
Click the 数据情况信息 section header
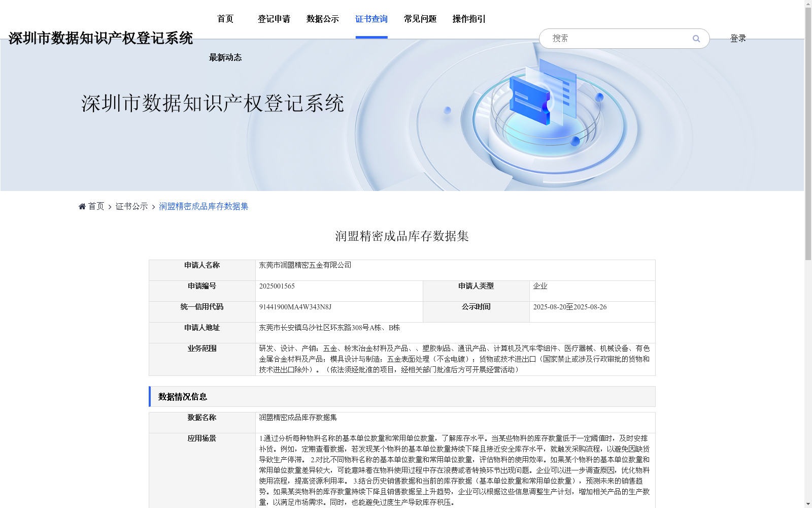[x=402, y=397]
